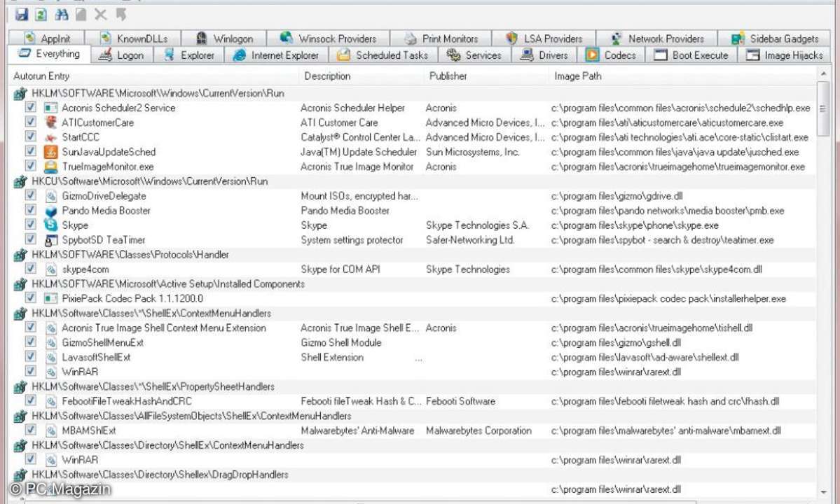Viewport: 840px width, 504px height.
Task: Click the Acronis Scheduler2 Service entry icon
Action: click(x=51, y=108)
